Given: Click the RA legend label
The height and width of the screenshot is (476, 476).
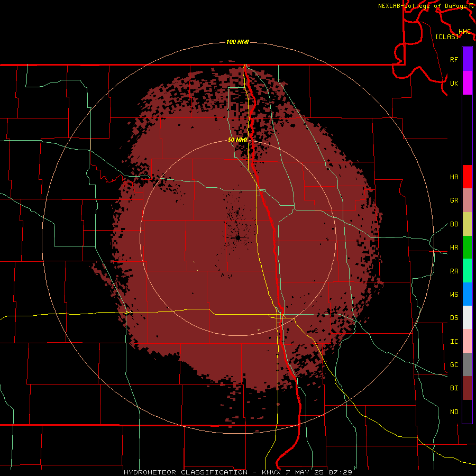Looking at the screenshot, I should pyautogui.click(x=454, y=271).
